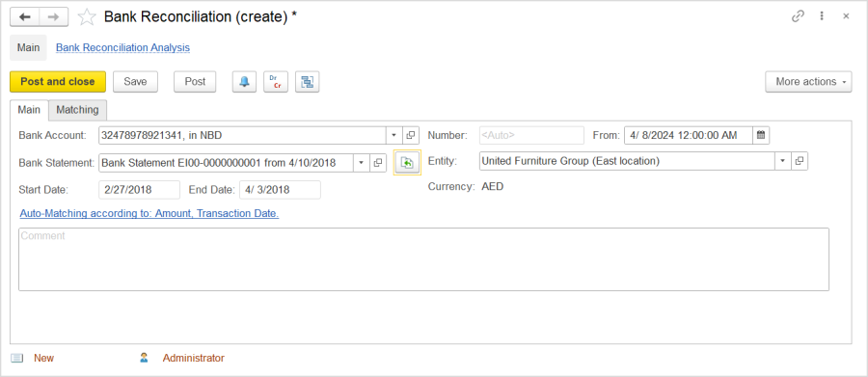The image size is (868, 377).
Task: Open the Dr Cr postings icon
Action: 276,81
